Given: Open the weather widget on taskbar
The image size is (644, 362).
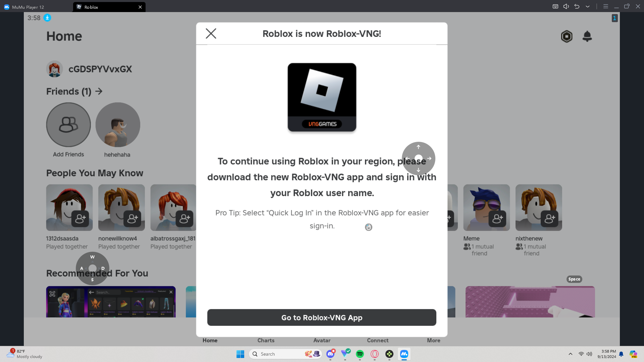Looking at the screenshot, I should click(x=24, y=354).
